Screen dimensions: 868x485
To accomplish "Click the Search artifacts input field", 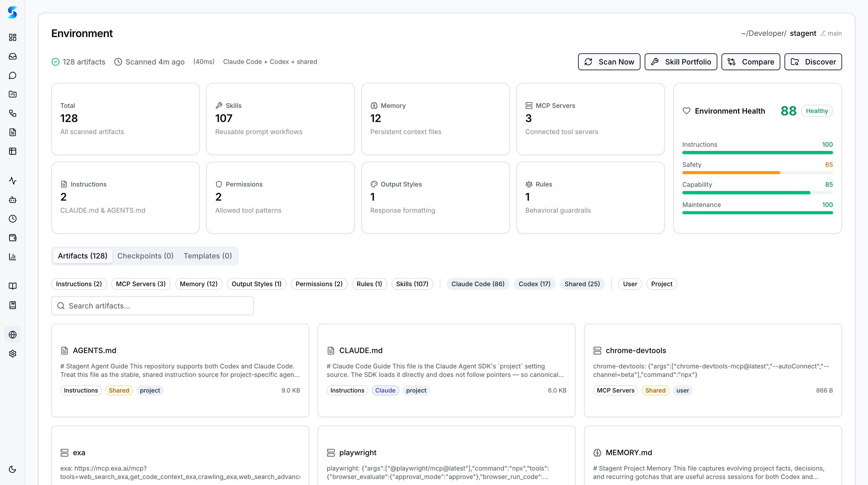I will (152, 305).
